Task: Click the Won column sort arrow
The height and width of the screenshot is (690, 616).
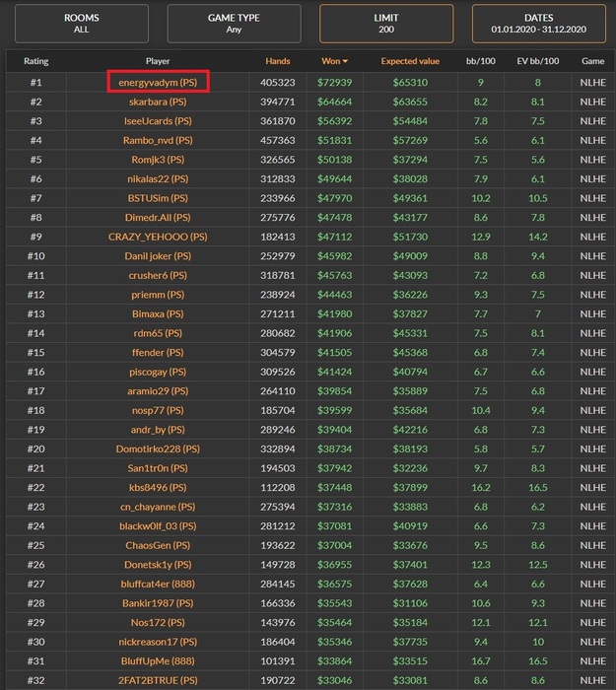Action: (x=345, y=61)
